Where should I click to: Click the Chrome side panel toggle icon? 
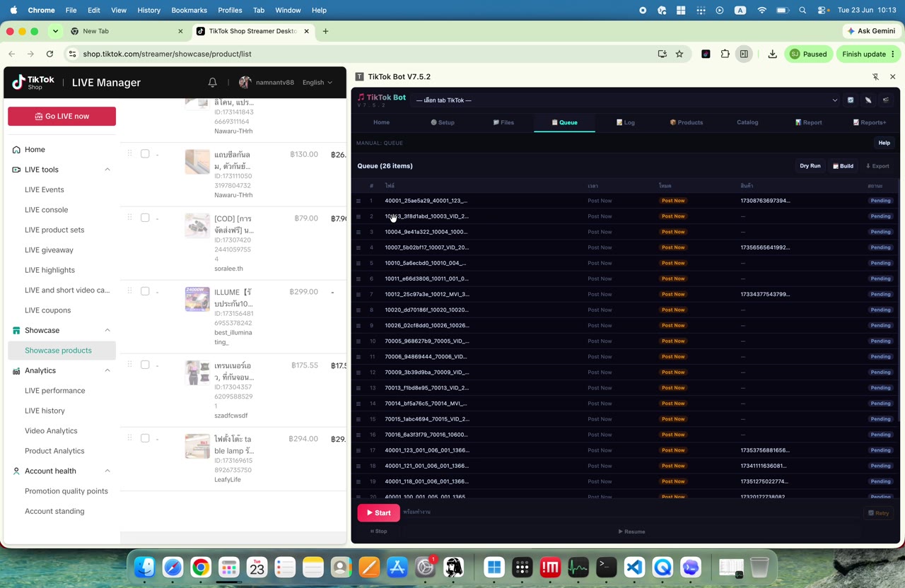(x=744, y=54)
